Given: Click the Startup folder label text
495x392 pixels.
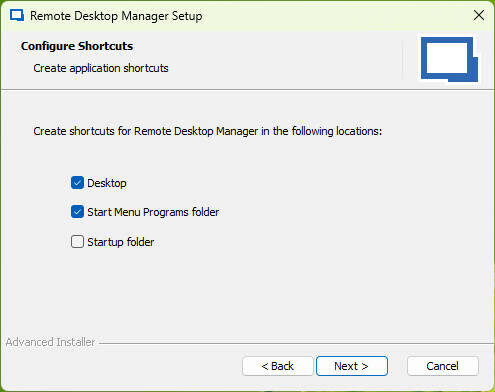Looking at the screenshot, I should 121,242.
